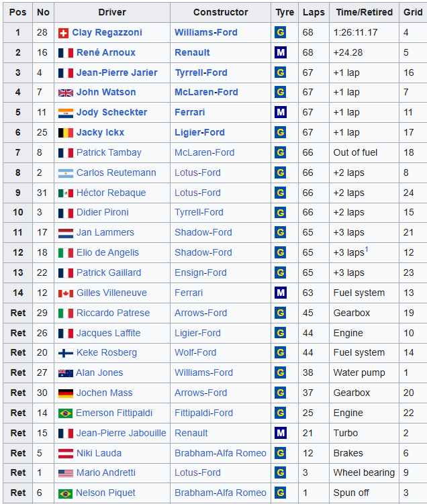Screen dimensions: 427x504
Task: Open the Carlos Reutemann driver link
Action: pos(116,173)
